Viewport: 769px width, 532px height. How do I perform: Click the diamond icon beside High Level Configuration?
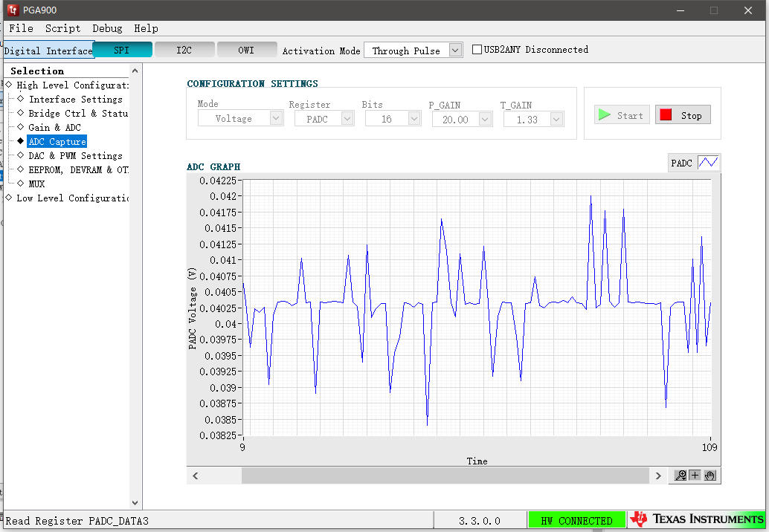9,84
